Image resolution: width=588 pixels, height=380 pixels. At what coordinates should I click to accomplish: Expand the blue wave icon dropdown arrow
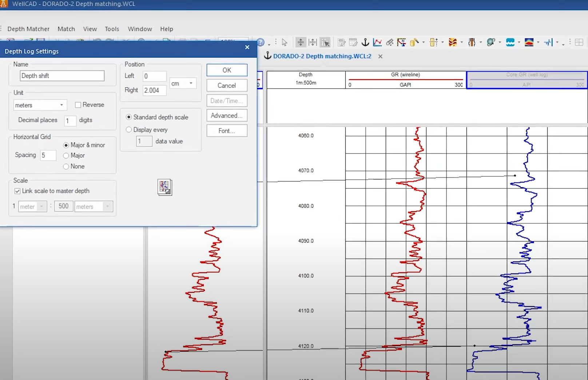click(x=519, y=43)
